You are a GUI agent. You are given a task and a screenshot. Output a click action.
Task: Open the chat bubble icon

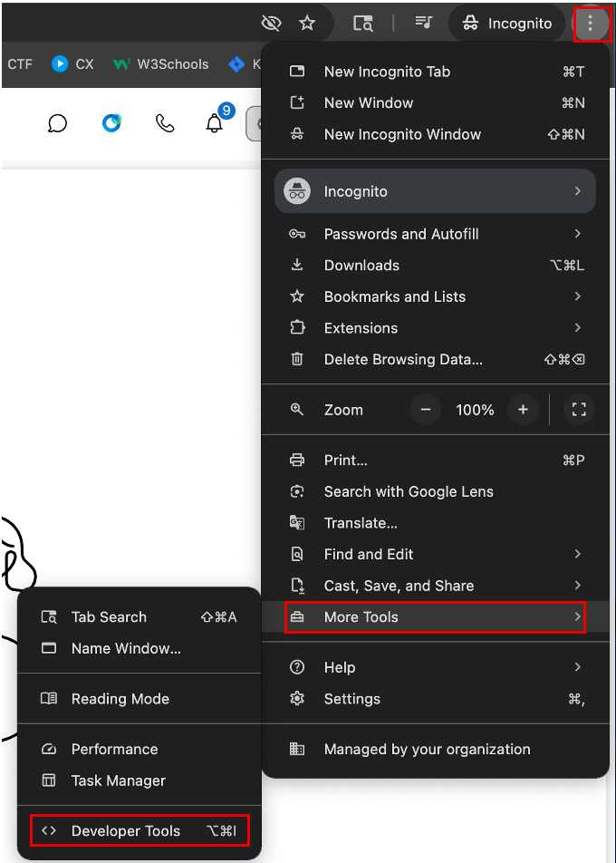click(x=57, y=123)
